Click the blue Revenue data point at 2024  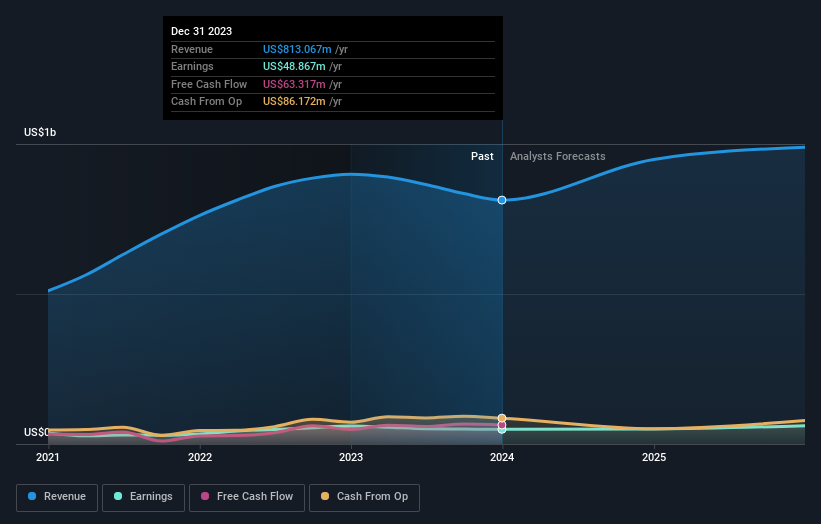click(502, 200)
